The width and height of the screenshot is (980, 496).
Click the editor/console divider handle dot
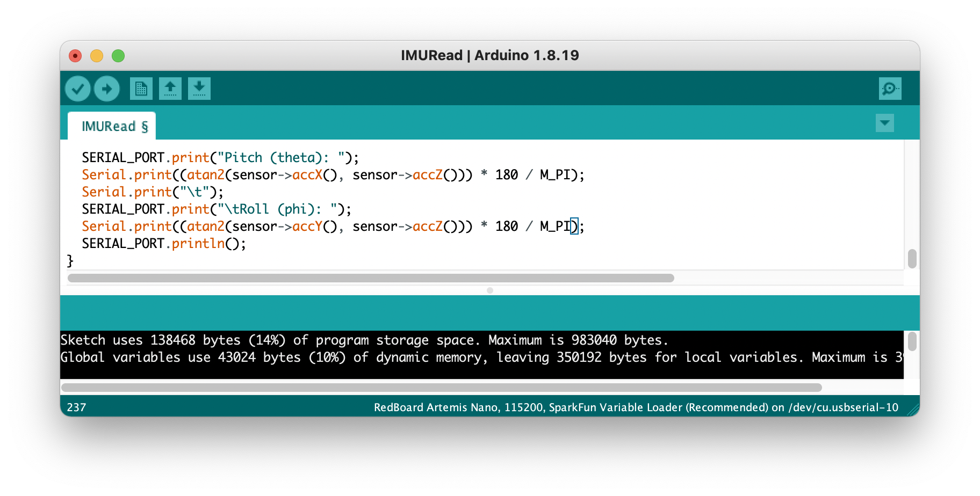click(490, 290)
